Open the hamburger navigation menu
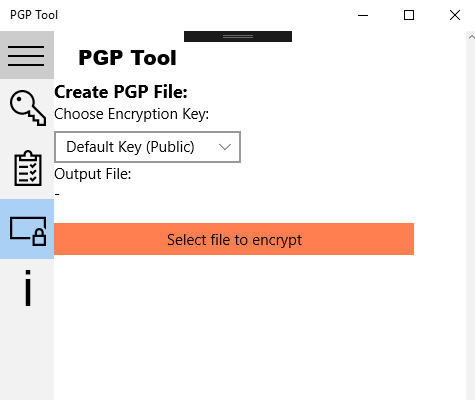The image size is (475, 400). pos(27,55)
